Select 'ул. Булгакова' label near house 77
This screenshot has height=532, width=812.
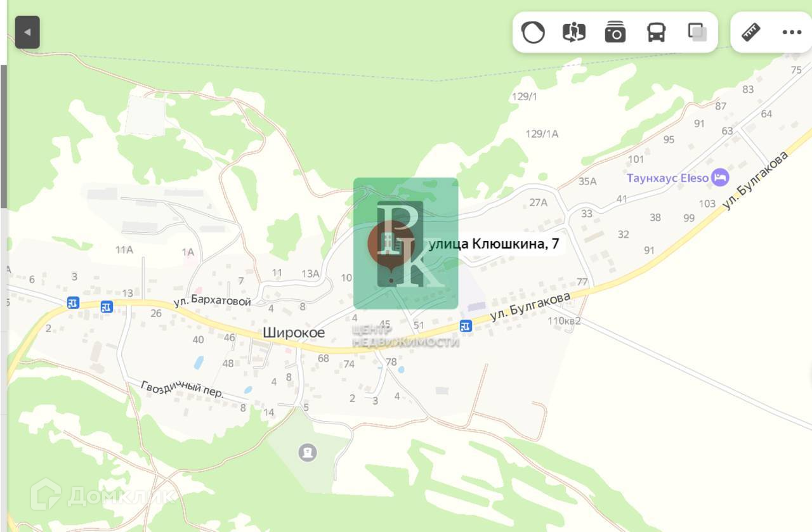[x=530, y=308]
